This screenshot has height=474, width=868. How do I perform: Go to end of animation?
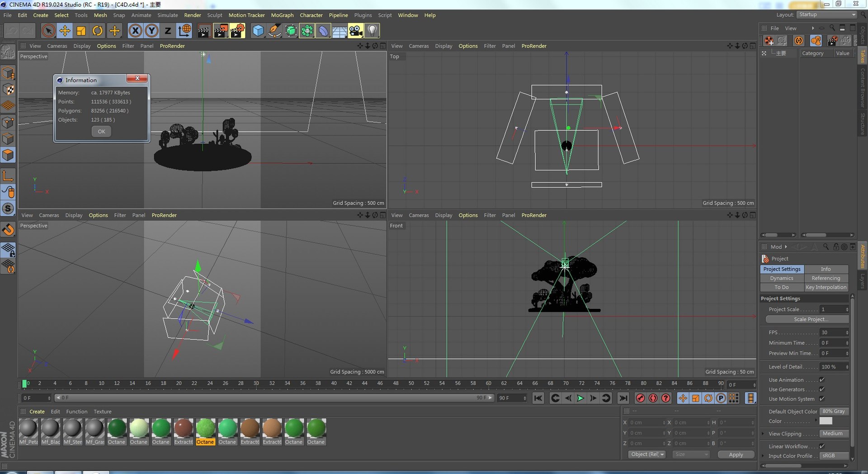point(623,398)
